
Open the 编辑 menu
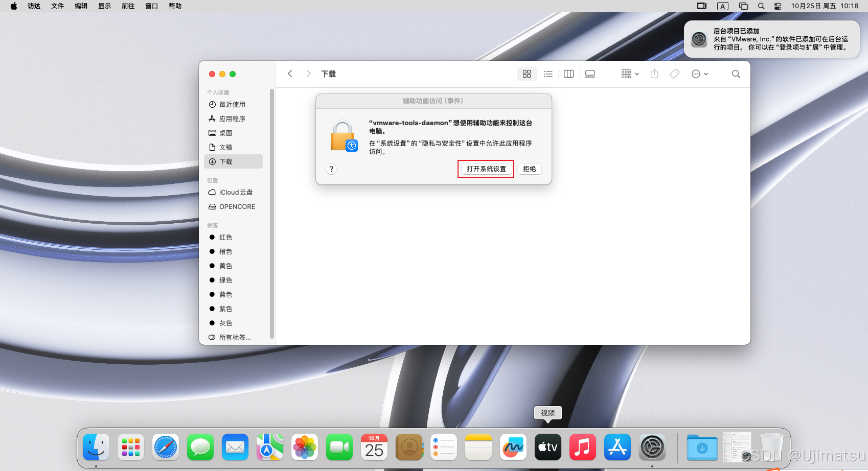81,6
